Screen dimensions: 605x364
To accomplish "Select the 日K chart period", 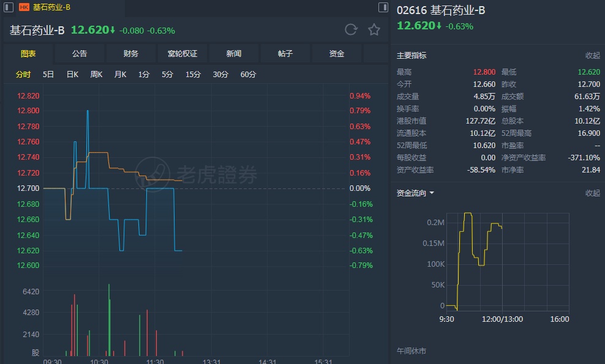I will [x=72, y=75].
